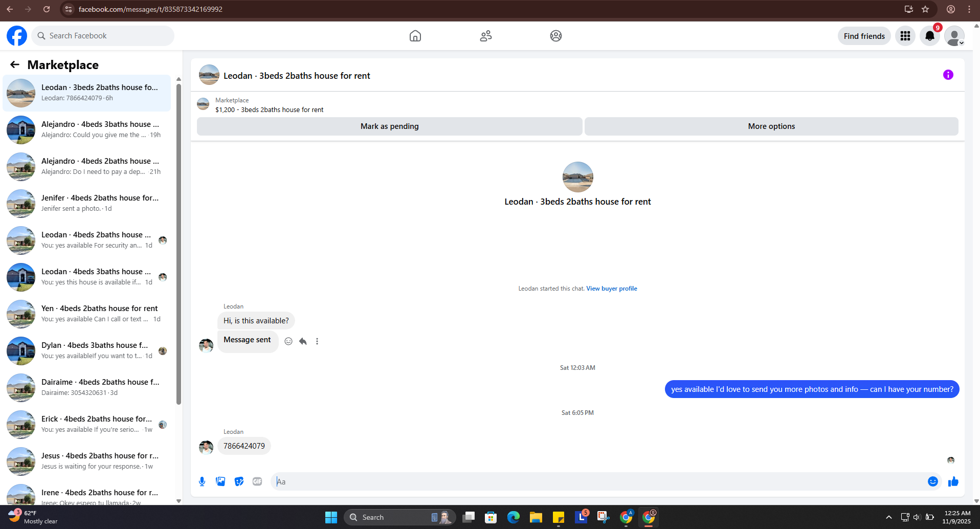Image resolution: width=980 pixels, height=529 pixels.
Task: Send a thumbs up like
Action: (x=953, y=481)
